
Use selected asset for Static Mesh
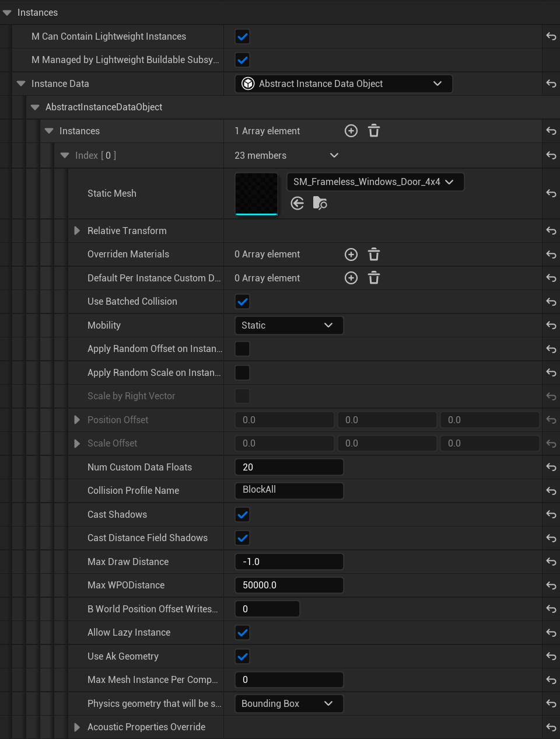tap(297, 203)
